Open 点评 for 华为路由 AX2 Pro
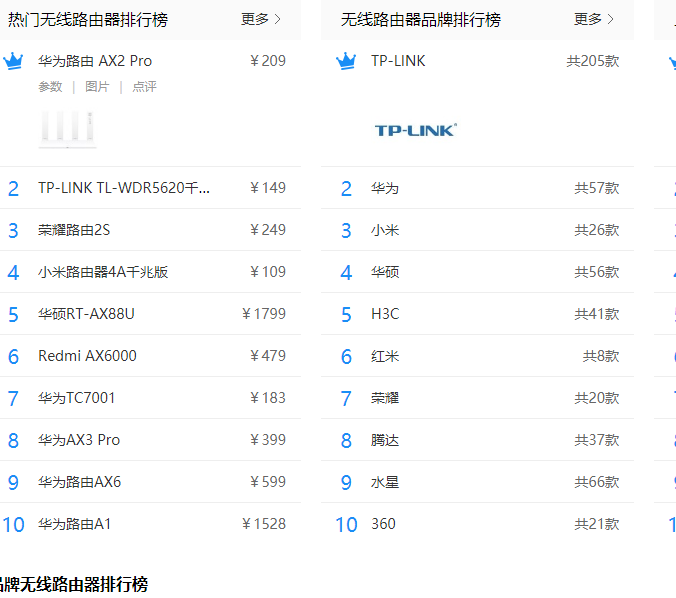Screen dimensions: 676x598 click(144, 87)
